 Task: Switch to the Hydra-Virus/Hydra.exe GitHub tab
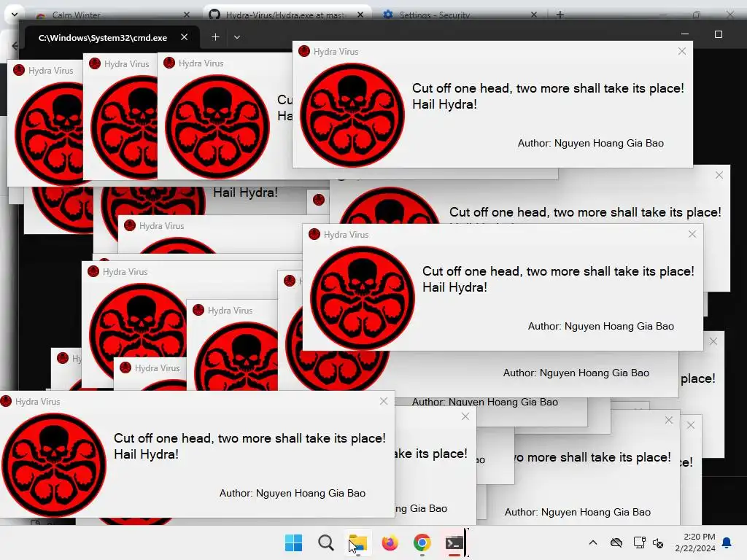click(285, 15)
